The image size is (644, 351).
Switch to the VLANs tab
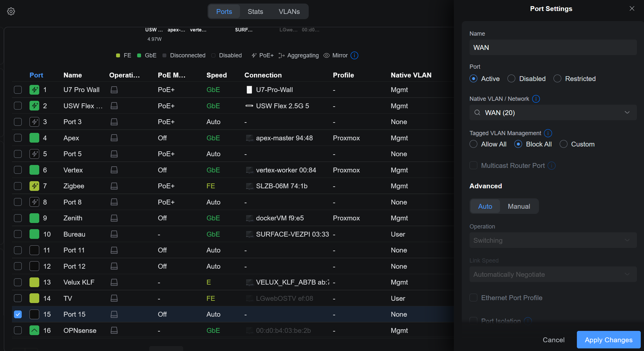[289, 12]
